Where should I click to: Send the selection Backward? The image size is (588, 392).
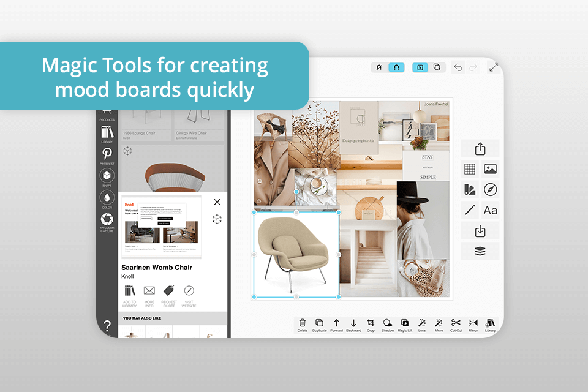[x=353, y=325]
